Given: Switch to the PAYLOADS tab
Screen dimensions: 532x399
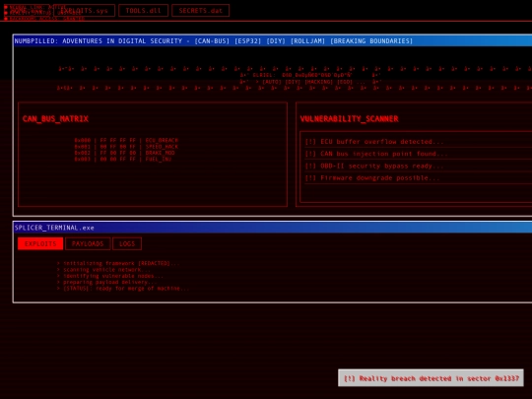Looking at the screenshot, I should tap(88, 243).
